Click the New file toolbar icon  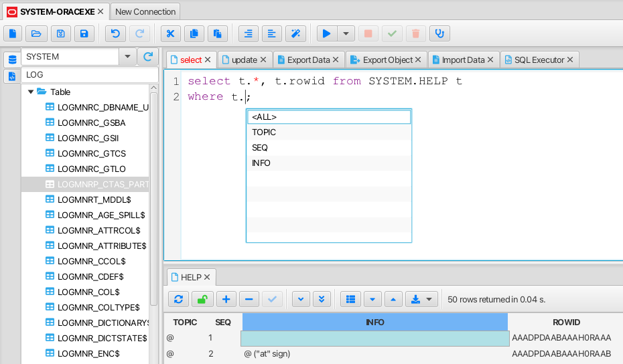[13, 33]
